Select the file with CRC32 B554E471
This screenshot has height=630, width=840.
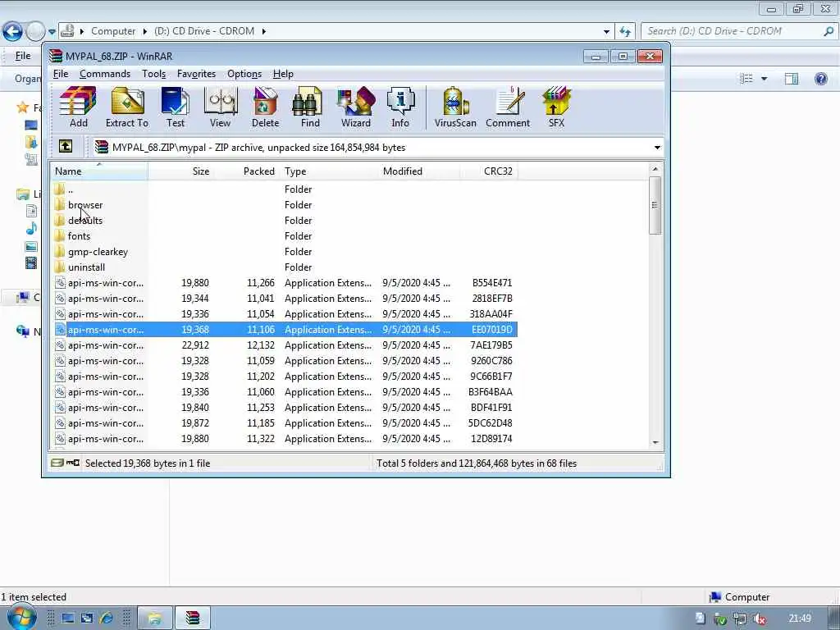[x=285, y=283]
